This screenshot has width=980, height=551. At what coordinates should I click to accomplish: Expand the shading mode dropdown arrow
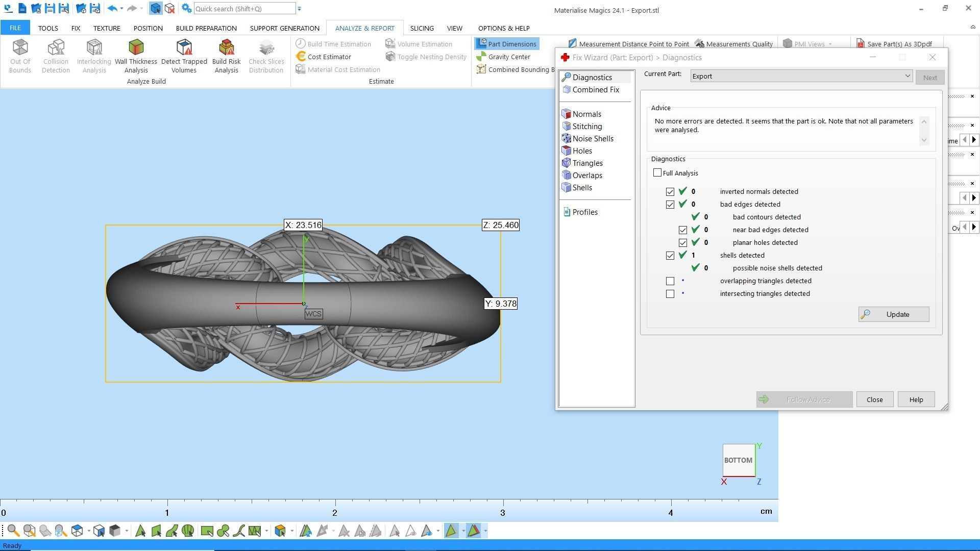(127, 531)
